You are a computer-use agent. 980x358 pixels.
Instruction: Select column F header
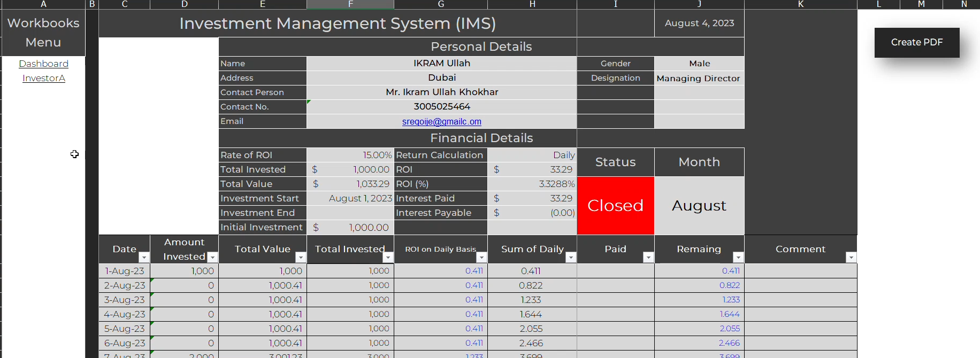point(350,4)
